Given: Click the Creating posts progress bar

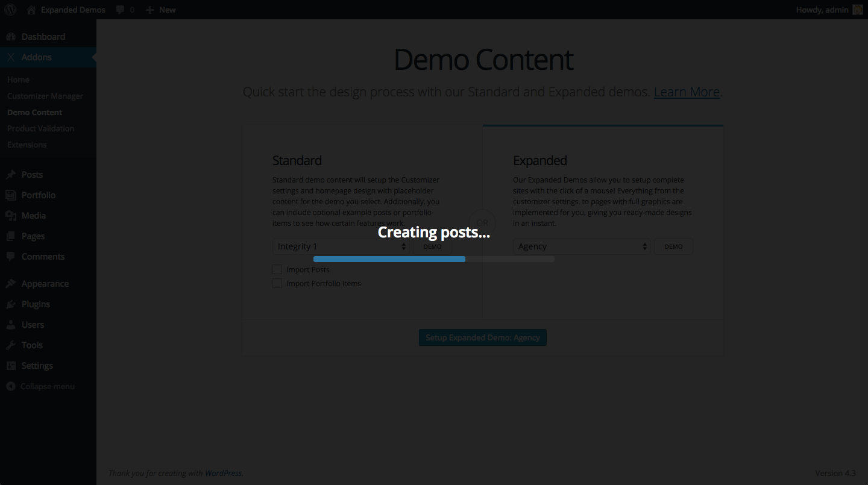Looking at the screenshot, I should click(433, 258).
